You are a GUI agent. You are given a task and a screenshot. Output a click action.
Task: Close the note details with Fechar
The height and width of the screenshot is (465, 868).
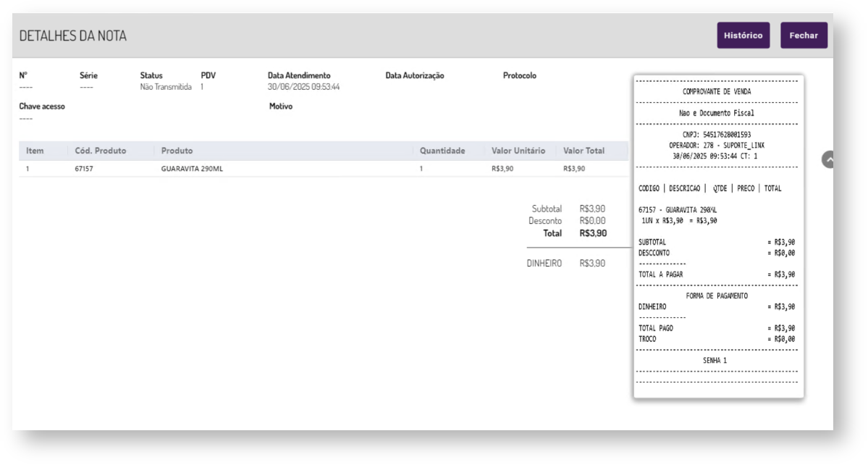(804, 35)
